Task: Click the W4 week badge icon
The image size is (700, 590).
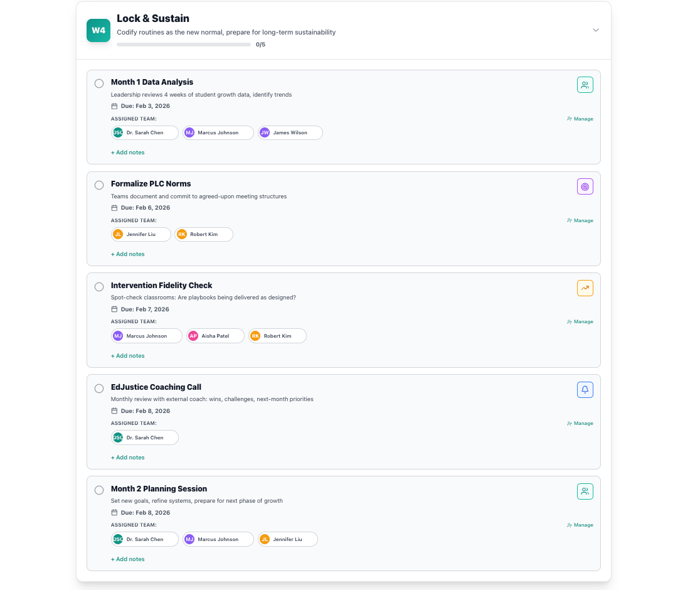Action: click(x=98, y=31)
